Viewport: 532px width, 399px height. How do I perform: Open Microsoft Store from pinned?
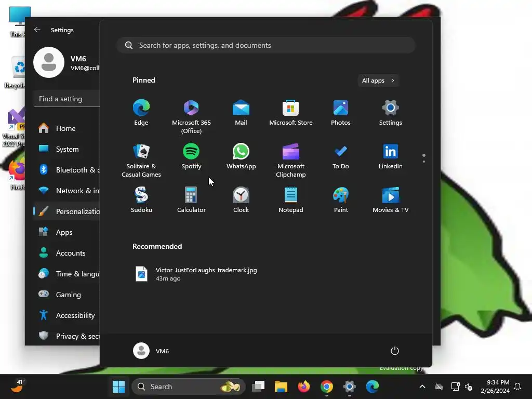pos(291,113)
